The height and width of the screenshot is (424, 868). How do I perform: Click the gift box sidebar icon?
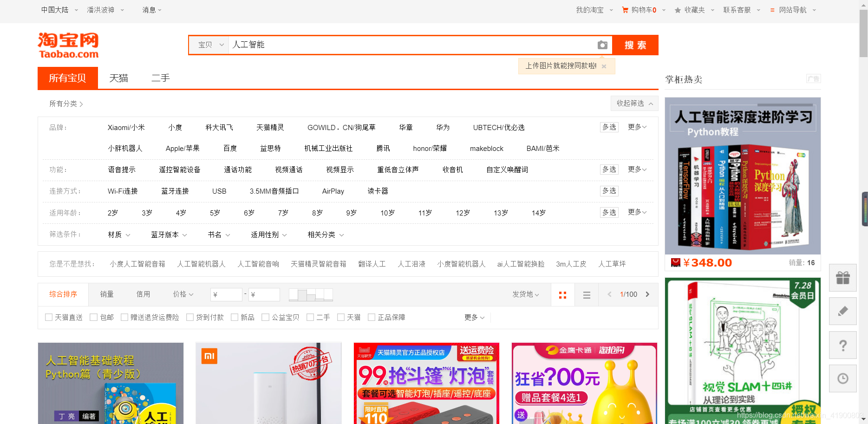(843, 278)
